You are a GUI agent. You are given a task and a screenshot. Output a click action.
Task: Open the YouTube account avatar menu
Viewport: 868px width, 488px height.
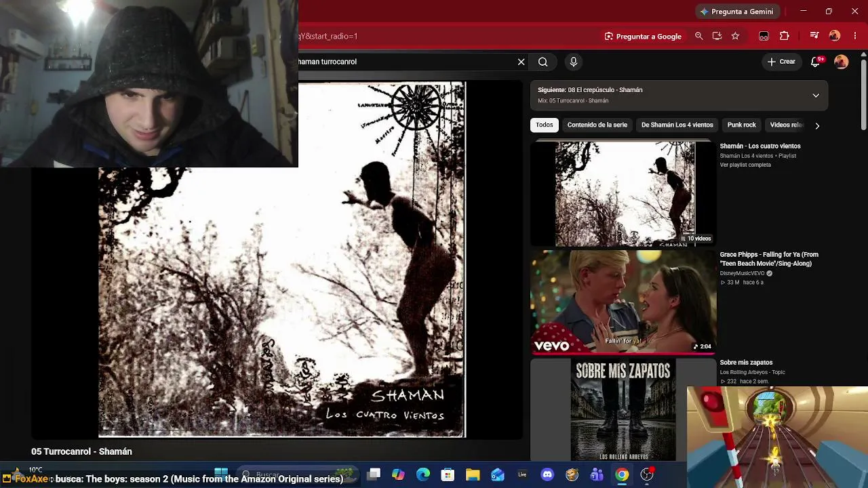[x=842, y=62]
